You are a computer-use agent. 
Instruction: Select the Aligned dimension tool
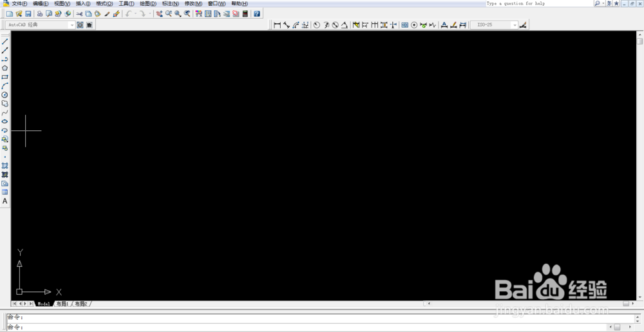click(x=287, y=25)
